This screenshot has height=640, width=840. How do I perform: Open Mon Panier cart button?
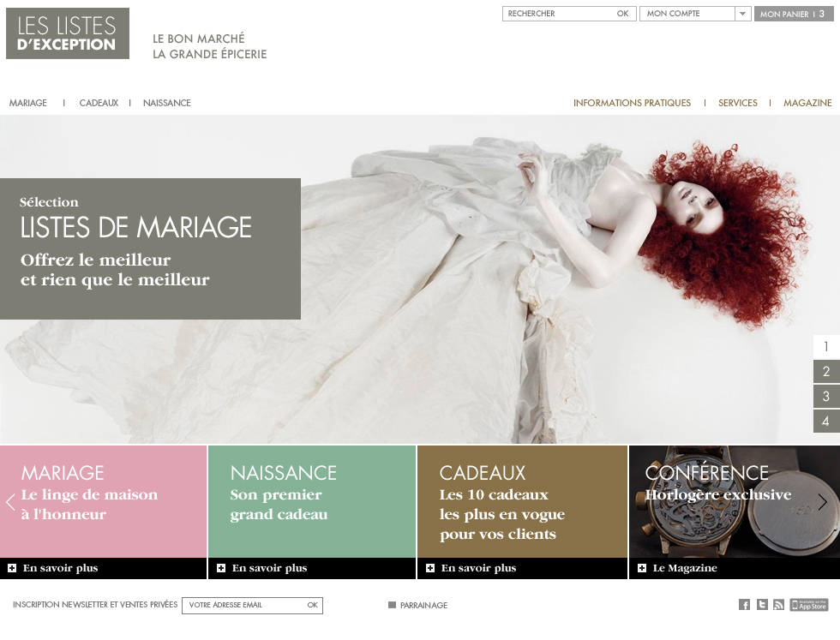point(794,14)
